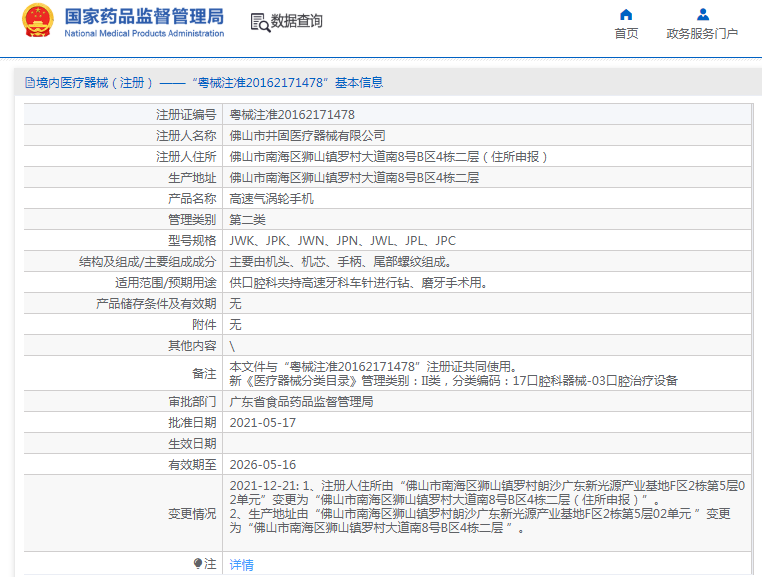Image resolution: width=762 pixels, height=577 pixels.
Task: Click the 数据查询 label
Action: 296,21
